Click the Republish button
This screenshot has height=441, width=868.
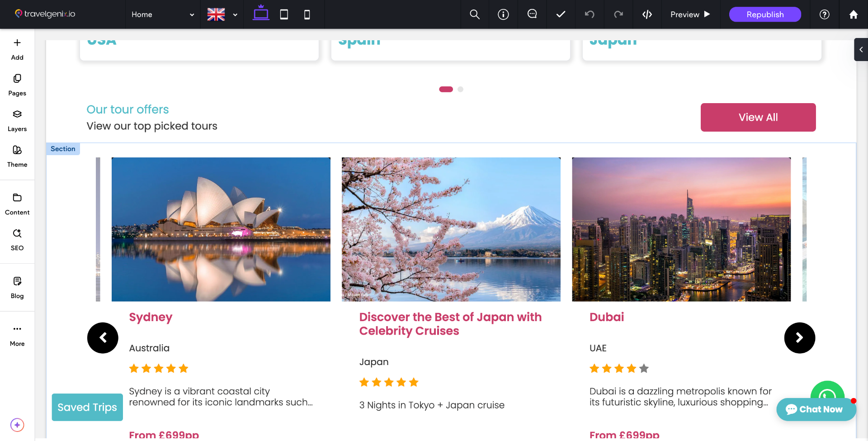[x=764, y=14]
